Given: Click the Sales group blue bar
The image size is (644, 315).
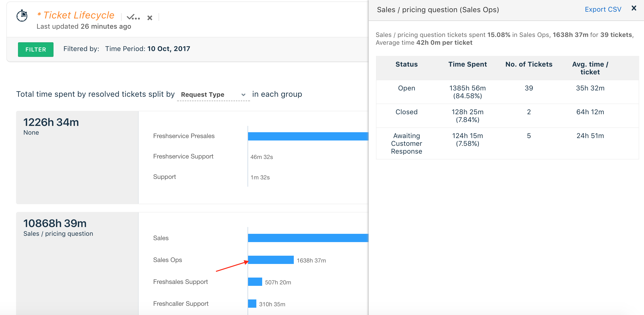Looking at the screenshot, I should pos(307,238).
